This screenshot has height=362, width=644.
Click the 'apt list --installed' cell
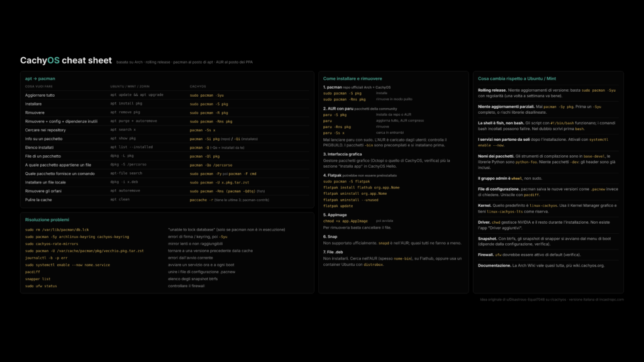[131, 147]
